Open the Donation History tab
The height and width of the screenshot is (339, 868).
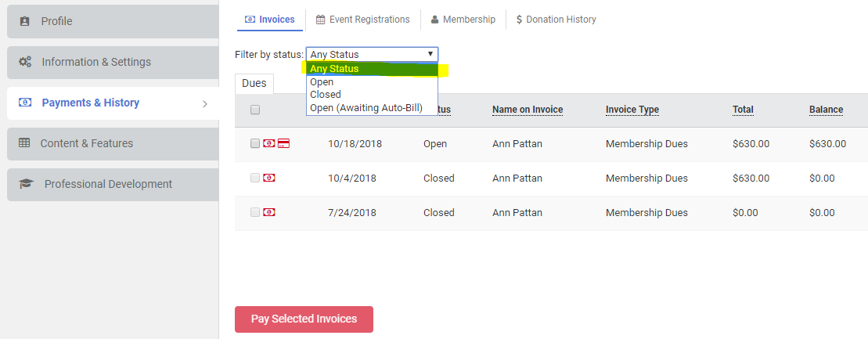556,20
